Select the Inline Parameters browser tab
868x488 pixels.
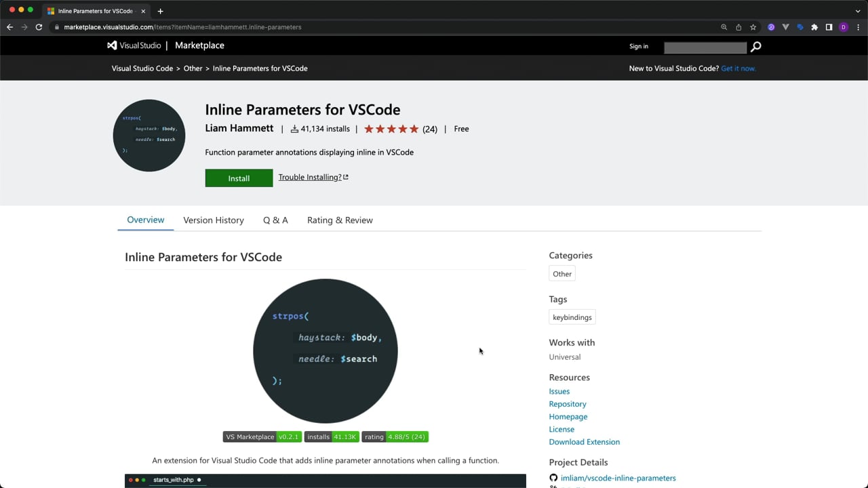[95, 11]
